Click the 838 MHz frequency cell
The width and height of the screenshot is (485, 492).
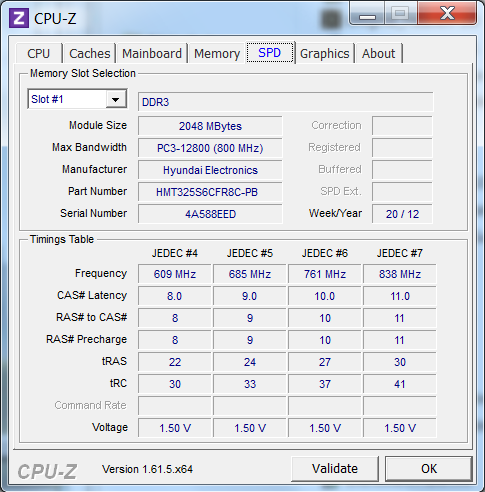400,274
